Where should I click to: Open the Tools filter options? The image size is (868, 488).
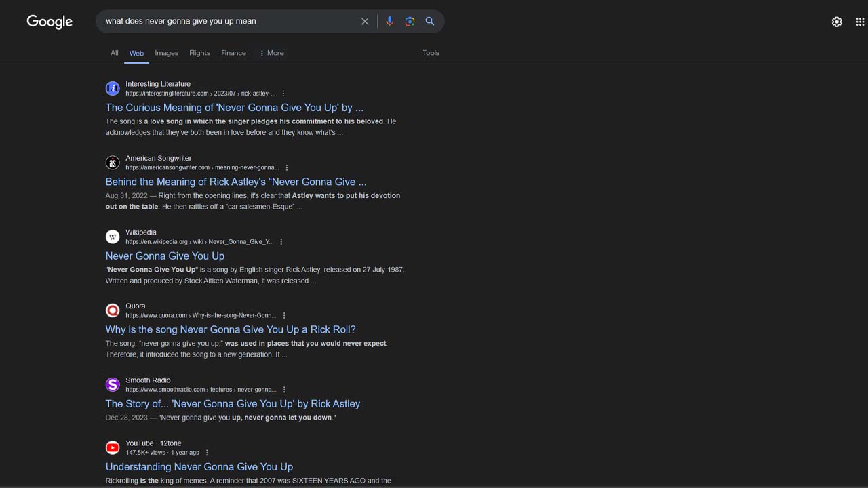pos(431,53)
